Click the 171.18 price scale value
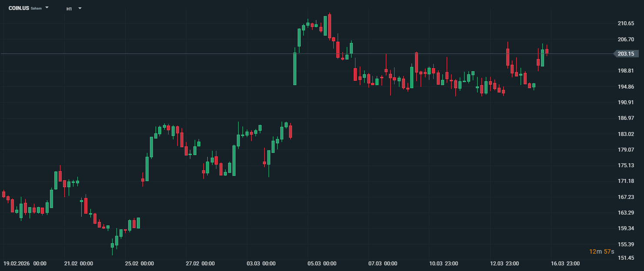Screen dimensions: 644x271 click(x=626, y=181)
